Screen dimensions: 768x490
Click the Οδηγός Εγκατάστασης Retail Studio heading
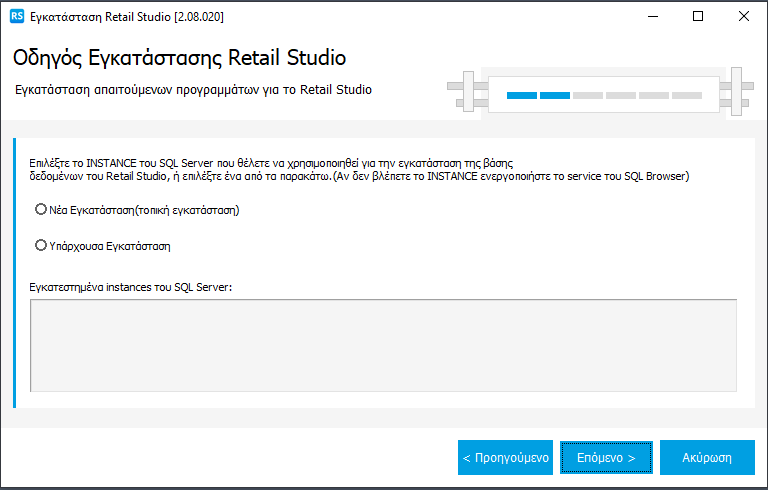[x=180, y=57]
